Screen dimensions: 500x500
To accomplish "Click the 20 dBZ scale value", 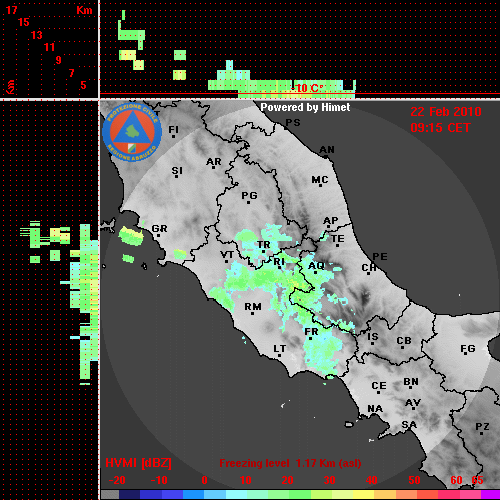I will click(x=287, y=480).
